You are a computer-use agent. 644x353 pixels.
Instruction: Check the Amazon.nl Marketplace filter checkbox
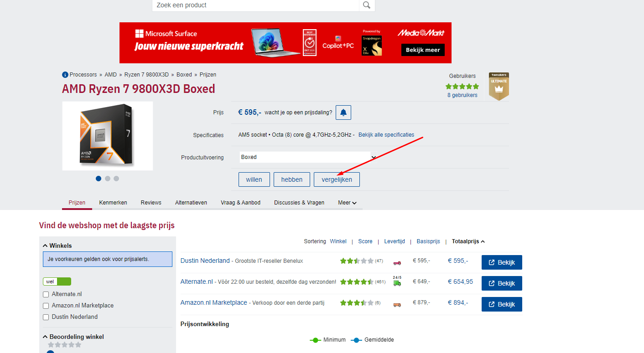tap(46, 306)
